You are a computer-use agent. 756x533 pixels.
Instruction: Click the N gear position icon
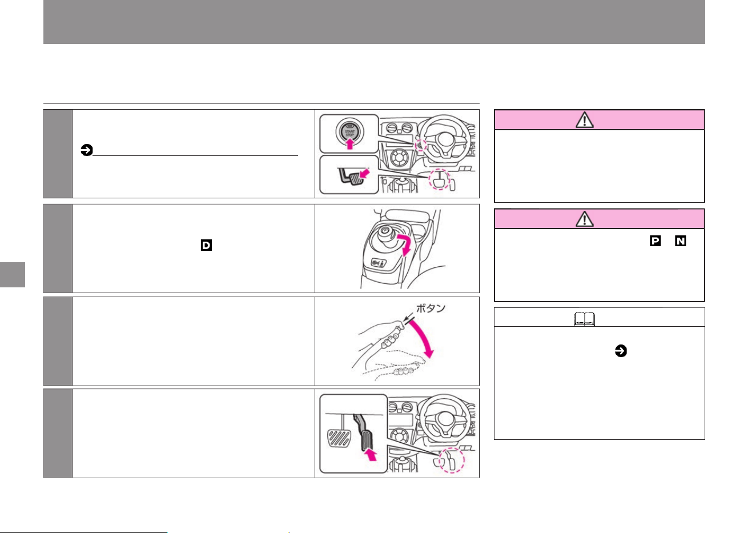coord(680,242)
